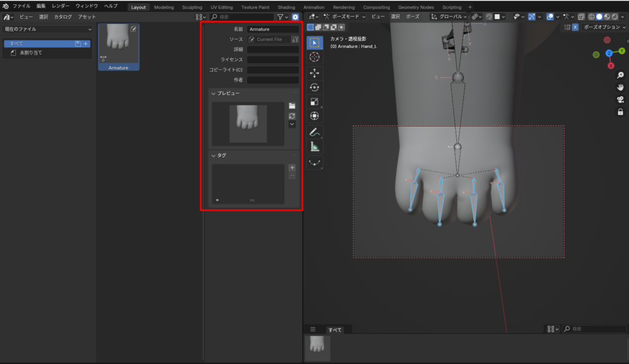Toggle asset details sidebar gear button
This screenshot has height=364, width=629.
pyautogui.click(x=295, y=17)
